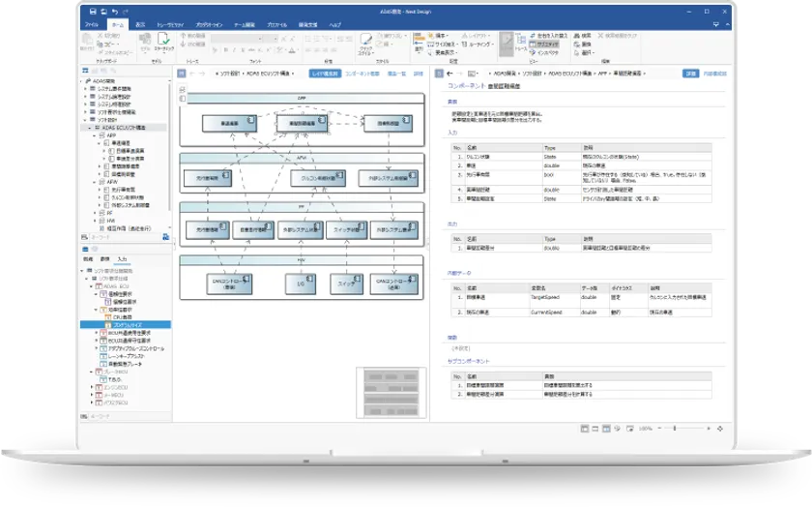Viewport: 812px width, 507px height.
Task: Switch to the コンポーネント概要 diagram tab
Action: coord(361,73)
